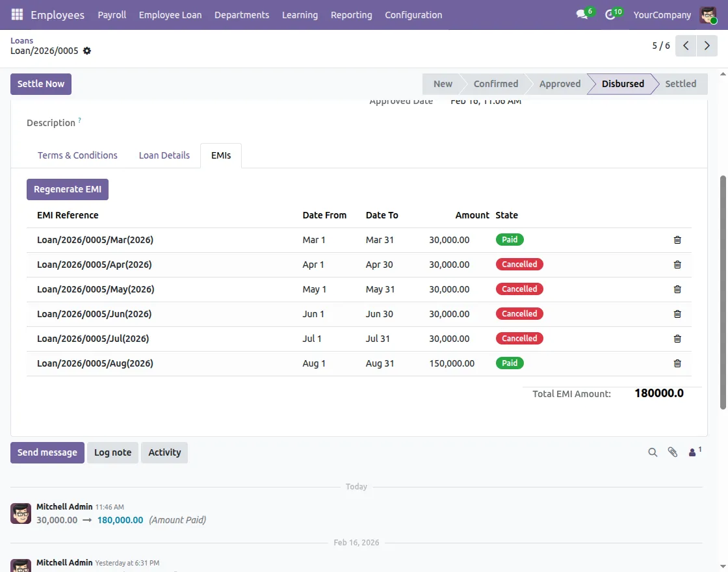Screen dimensions: 728x572
Task: Go to the next loan record
Action: pos(707,46)
